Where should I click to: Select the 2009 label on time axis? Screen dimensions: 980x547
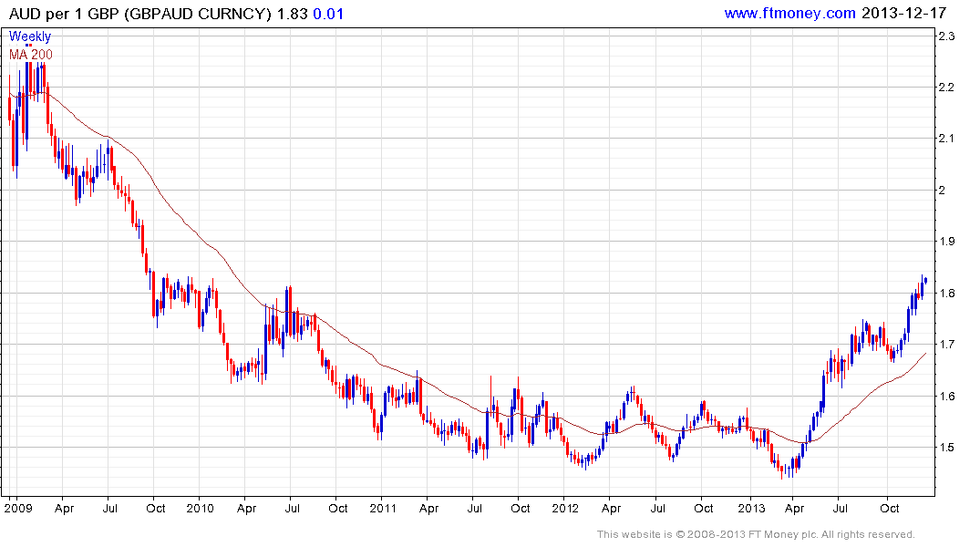17,508
